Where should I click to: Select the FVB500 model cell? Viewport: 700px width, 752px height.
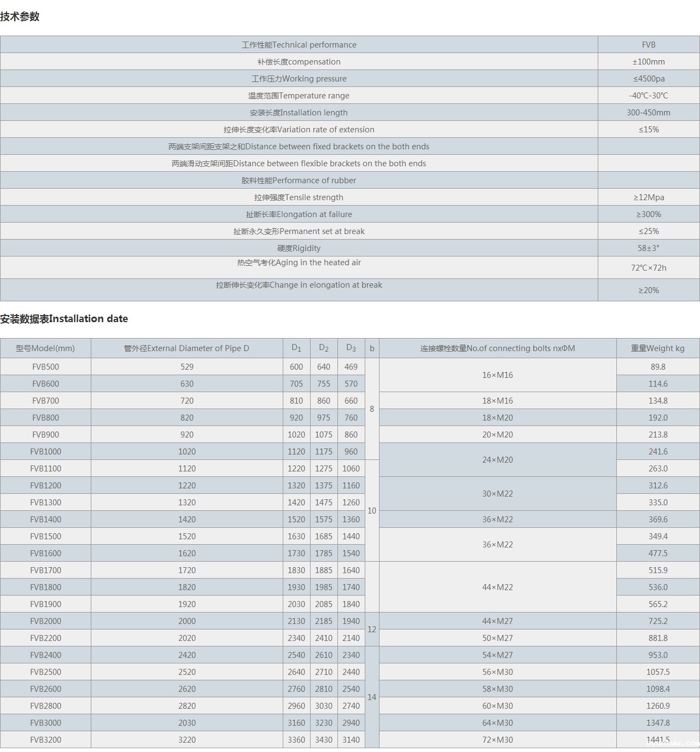click(x=45, y=367)
